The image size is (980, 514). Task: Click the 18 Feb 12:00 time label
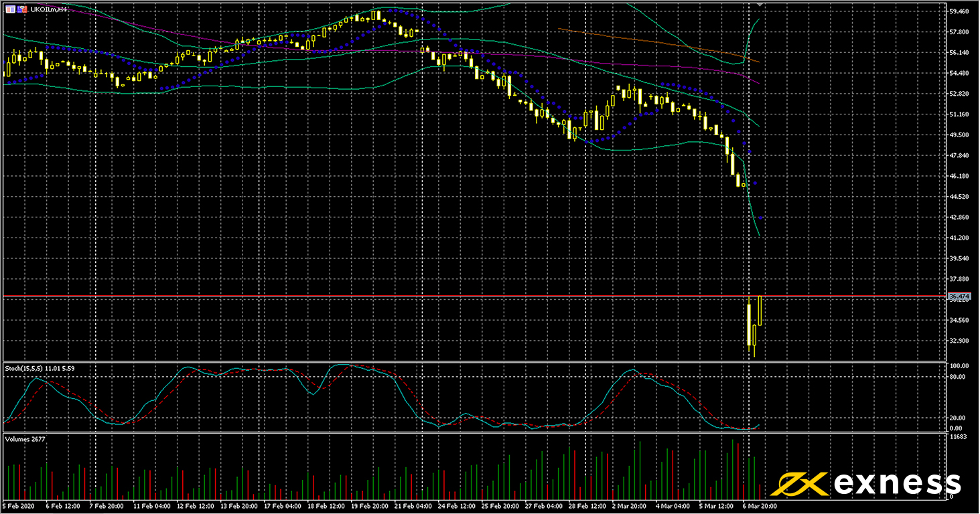point(327,507)
